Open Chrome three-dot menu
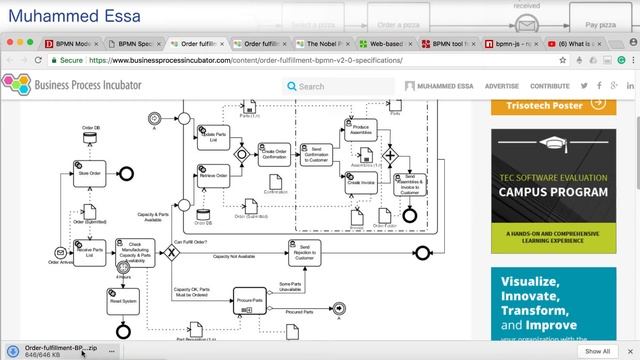640x360 pixels. [x=633, y=60]
